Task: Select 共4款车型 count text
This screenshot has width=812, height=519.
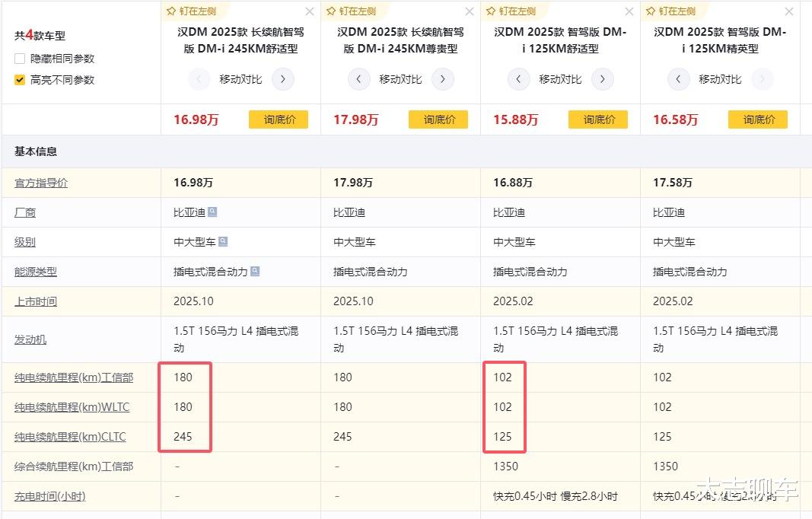Action: (x=40, y=35)
